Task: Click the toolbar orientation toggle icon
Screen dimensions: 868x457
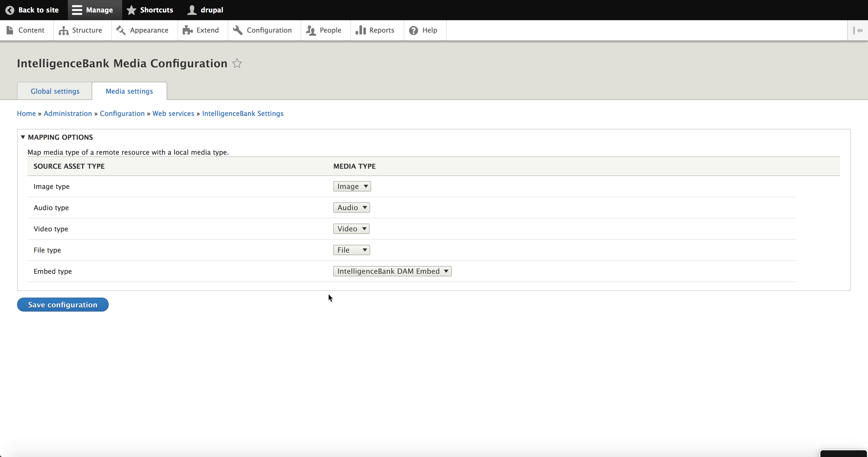Action: click(x=858, y=30)
